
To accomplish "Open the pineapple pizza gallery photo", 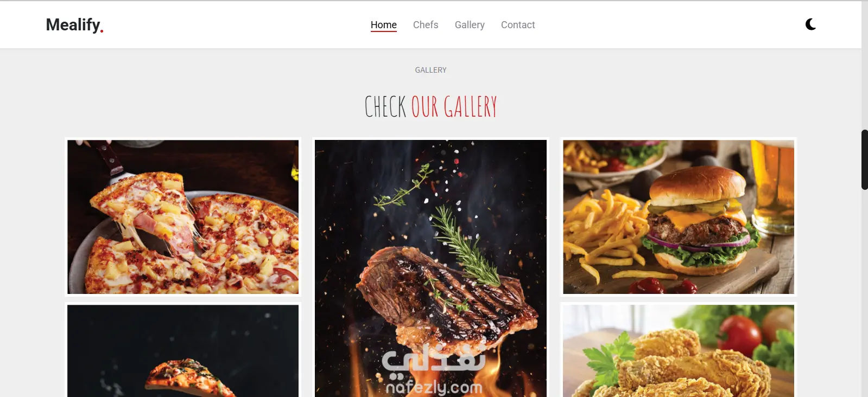I will (183, 217).
